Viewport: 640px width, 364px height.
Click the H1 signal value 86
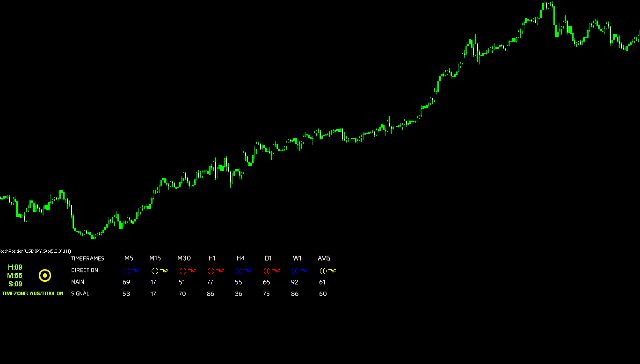[x=211, y=294]
